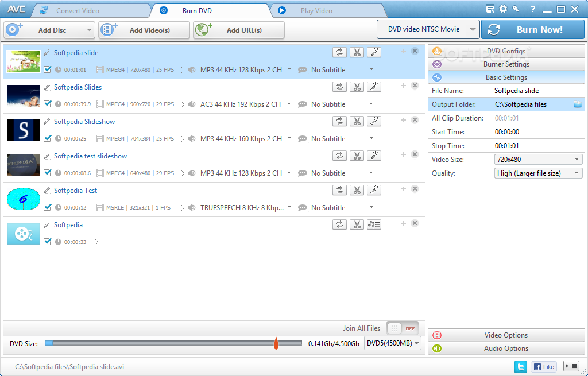
Task: Expand Video Options section
Action: click(506, 335)
